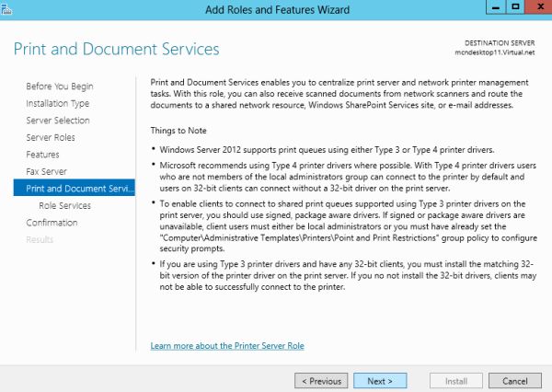Image resolution: width=552 pixels, height=392 pixels.
Task: Go to the Before You Begin step
Action: coord(60,86)
